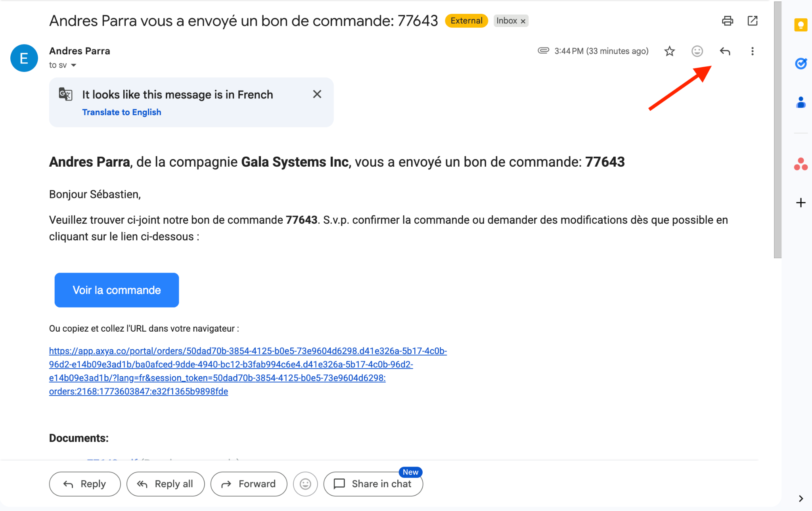Expand recipient details next to 'to sv'
Image resolution: width=812 pixels, height=511 pixels.
73,65
